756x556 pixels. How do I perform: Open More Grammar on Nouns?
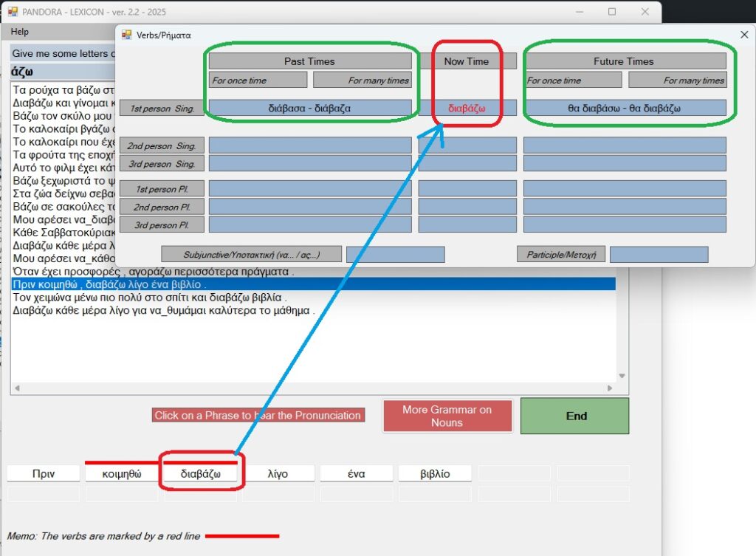point(447,416)
